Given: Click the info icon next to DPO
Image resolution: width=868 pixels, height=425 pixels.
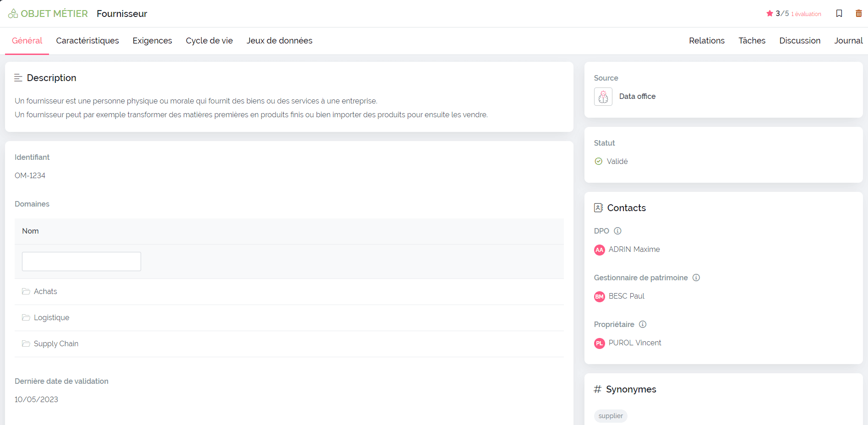Looking at the screenshot, I should coord(617,231).
